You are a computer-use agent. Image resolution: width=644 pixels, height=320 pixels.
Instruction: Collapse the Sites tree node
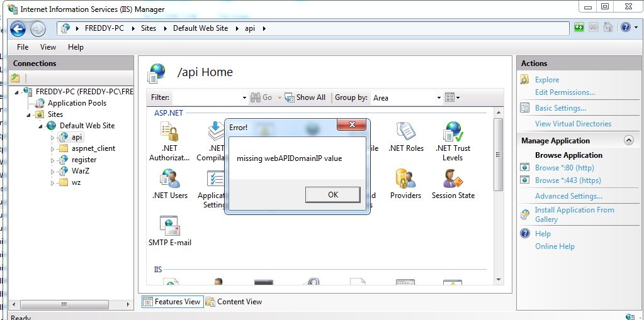[x=29, y=114]
